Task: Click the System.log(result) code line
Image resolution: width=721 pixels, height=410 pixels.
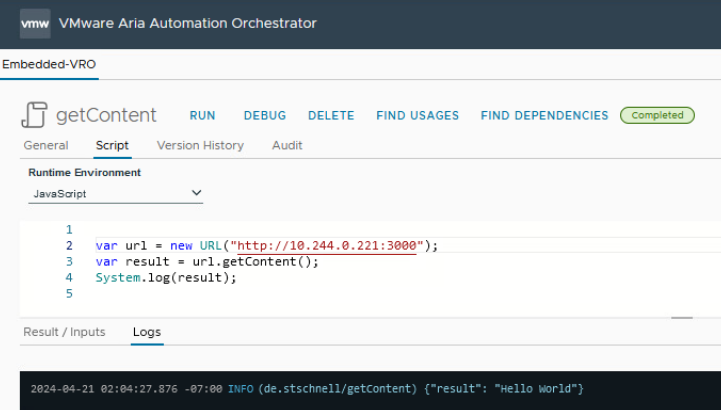Action: click(166, 278)
